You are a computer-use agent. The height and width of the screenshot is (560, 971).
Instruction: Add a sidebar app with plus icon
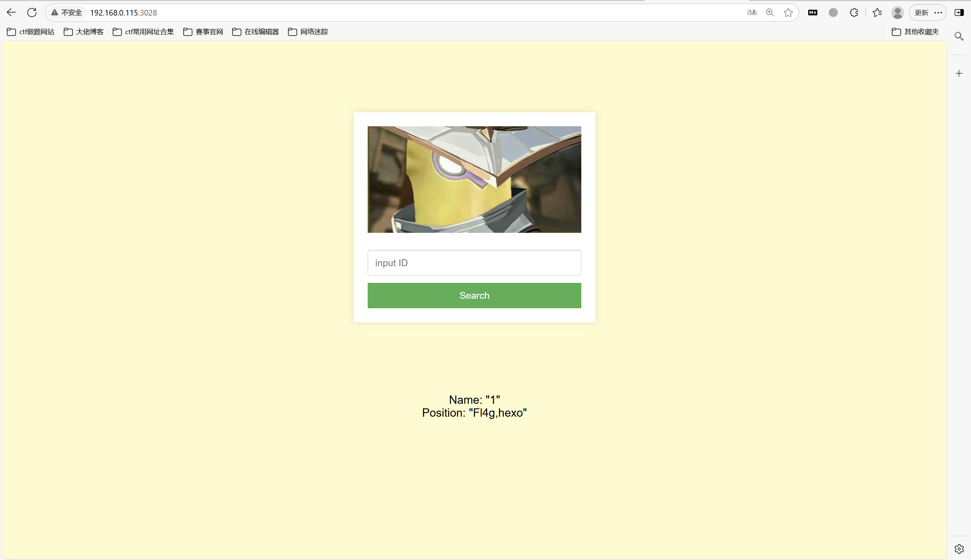click(x=959, y=74)
